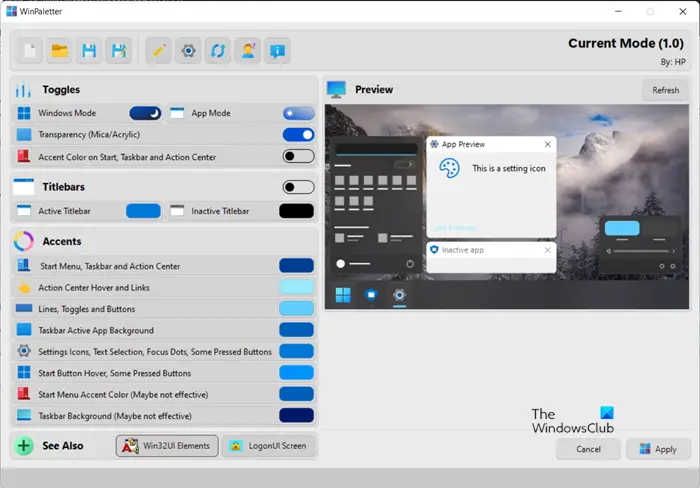Screen dimensions: 700x488
Task: Click the blue info bubble toolbar icon
Action: pos(277,50)
